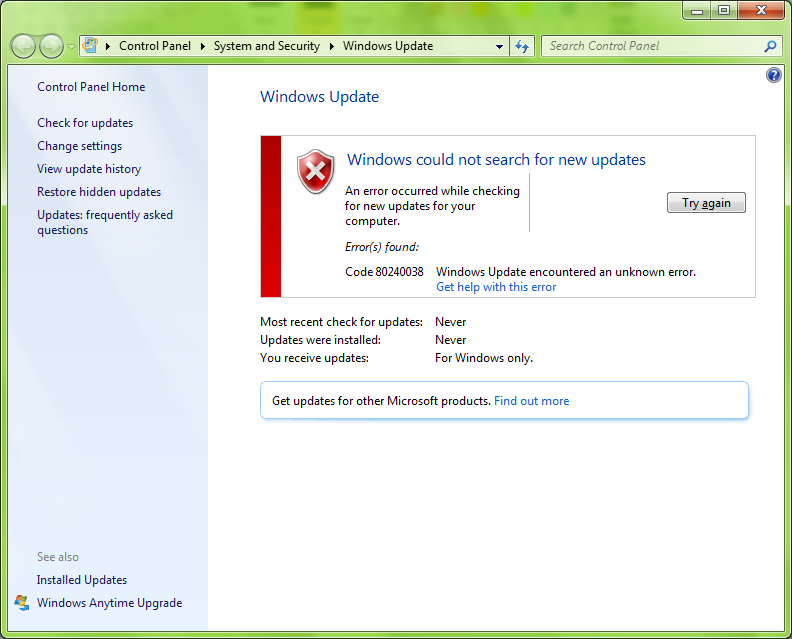Click Restore hidden updates

(99, 192)
